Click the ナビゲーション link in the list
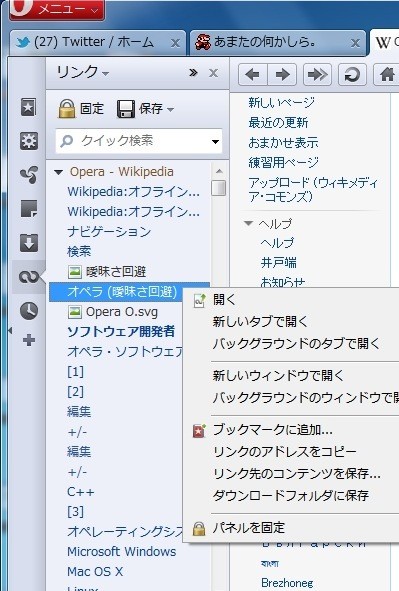Viewport: 399px width, 591px height. pyautogui.click(x=109, y=231)
